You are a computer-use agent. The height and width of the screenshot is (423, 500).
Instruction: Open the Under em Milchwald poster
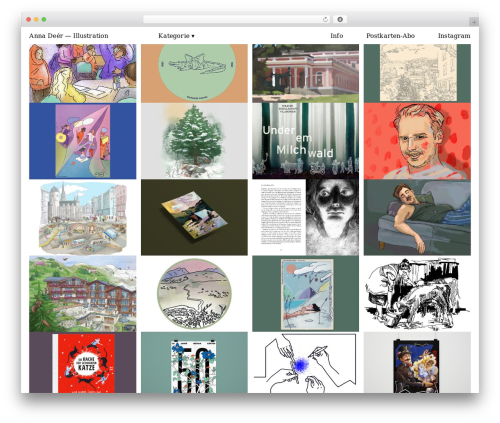coord(306,141)
